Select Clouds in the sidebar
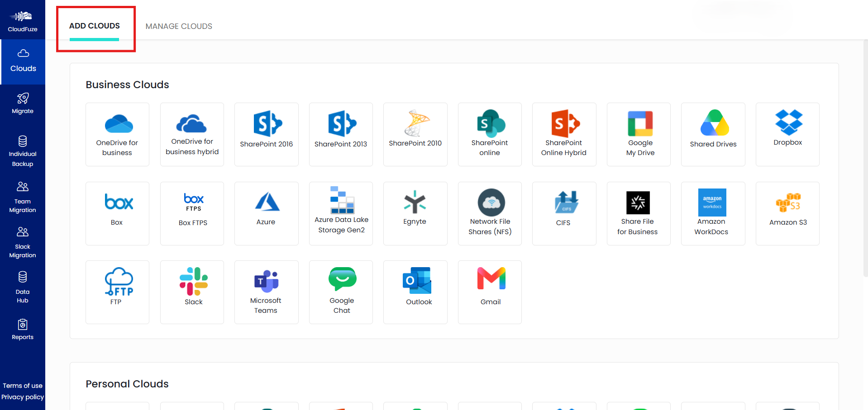This screenshot has width=868, height=410. point(23,62)
